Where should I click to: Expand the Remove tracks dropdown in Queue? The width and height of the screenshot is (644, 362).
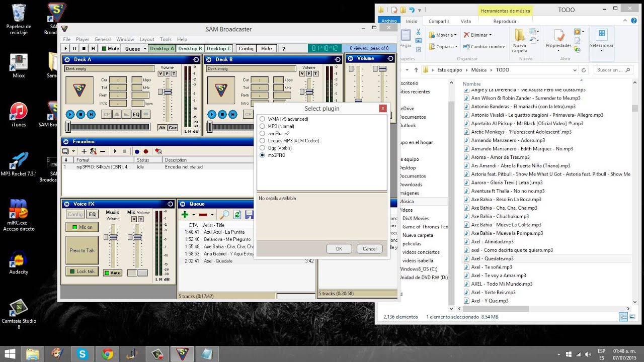(x=212, y=215)
